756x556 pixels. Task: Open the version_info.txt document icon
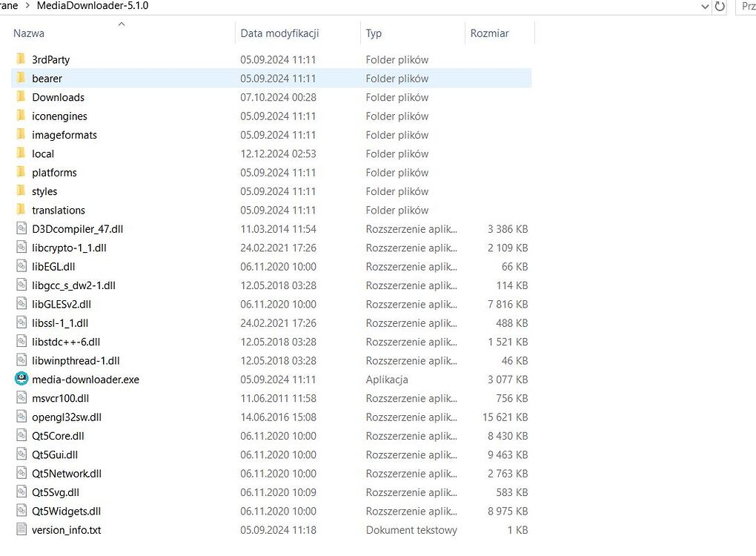pyautogui.click(x=21, y=529)
